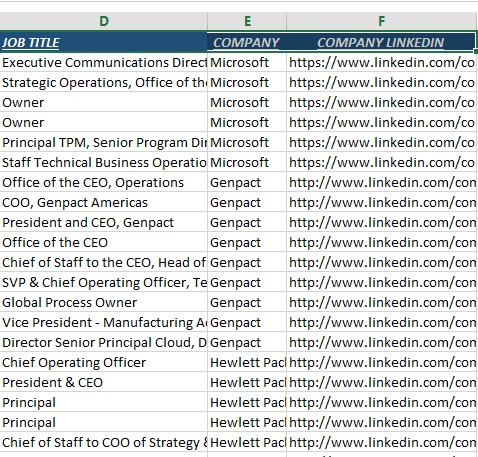
Task: Click Genpact company cell in President and CEO row
Action: pyautogui.click(x=247, y=222)
